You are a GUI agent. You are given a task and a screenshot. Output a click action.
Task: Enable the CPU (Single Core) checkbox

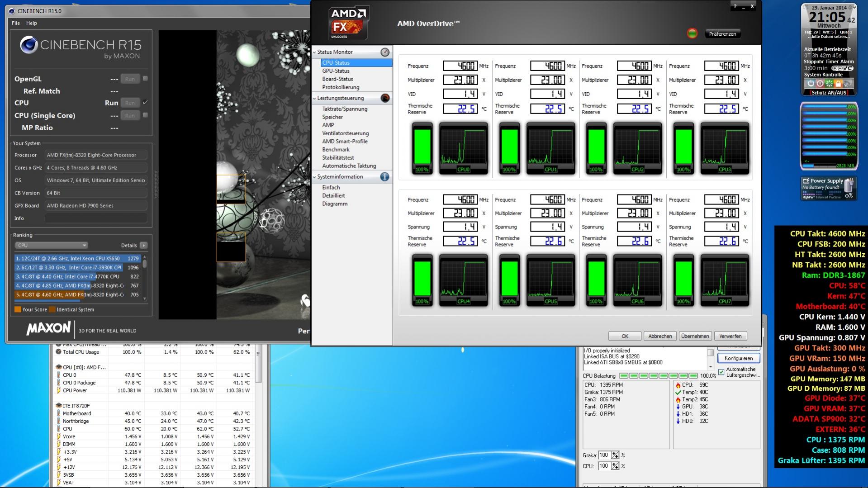tap(145, 115)
